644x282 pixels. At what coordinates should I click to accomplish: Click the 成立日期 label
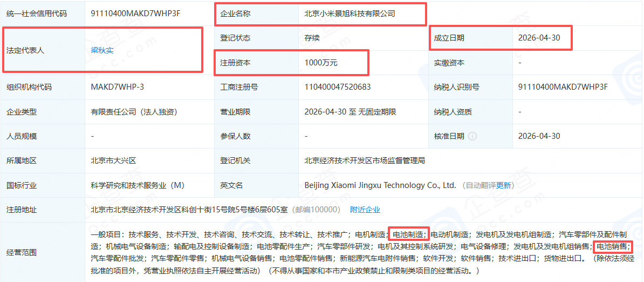click(449, 38)
